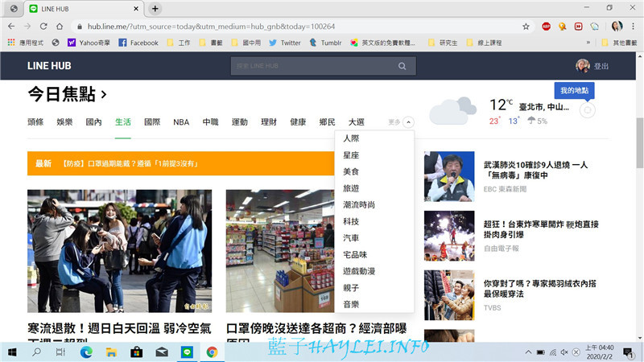Click the page vertical scrollbar
The image size is (644, 362).
(640, 142)
